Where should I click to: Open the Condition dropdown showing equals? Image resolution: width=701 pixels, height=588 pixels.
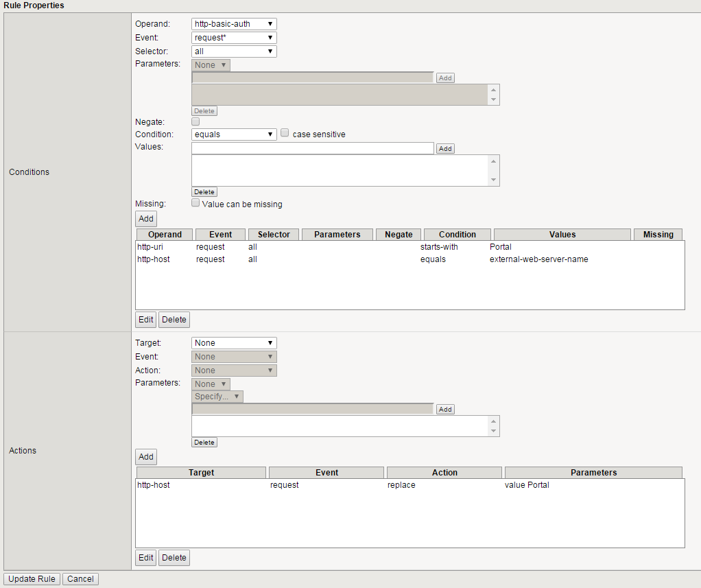[233, 134]
